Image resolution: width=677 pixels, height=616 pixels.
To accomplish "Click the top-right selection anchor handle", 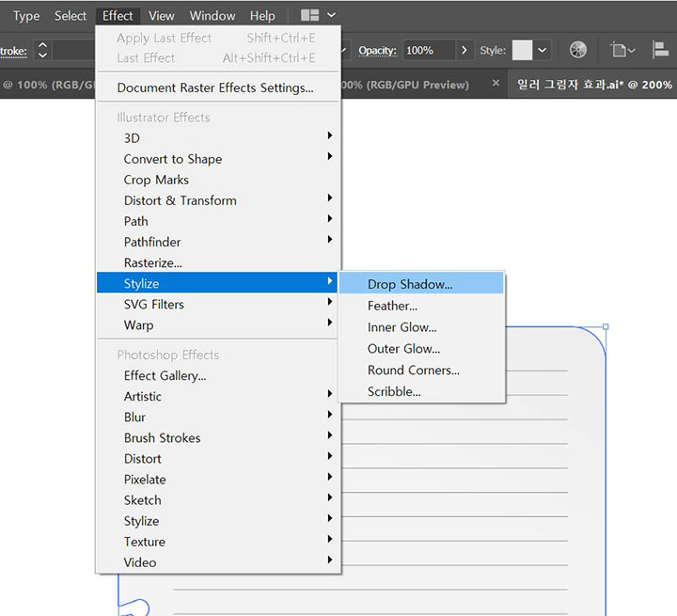I will tap(606, 327).
